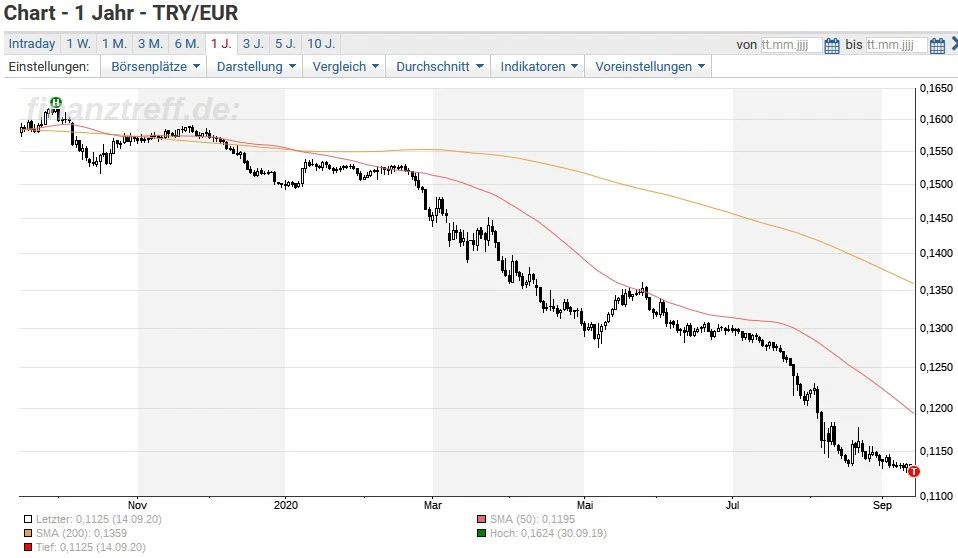Select the 1 J. time range
This screenshot has width=958, height=558.
tap(221, 44)
